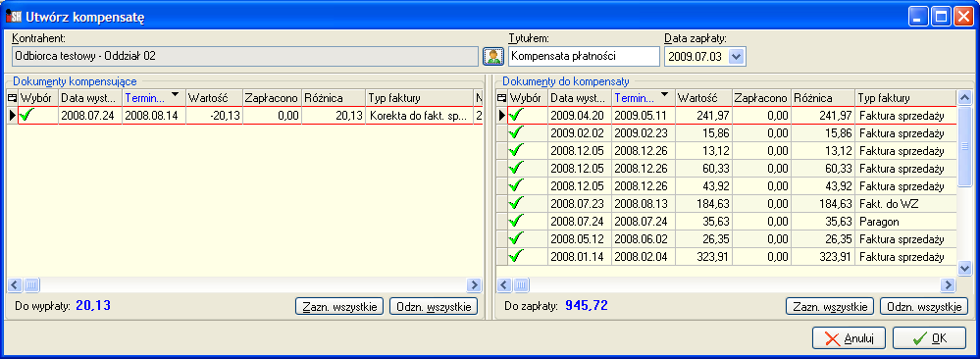Click grid options icon in Dokumenty kompensujące table
The width and height of the screenshot is (980, 359).
click(x=13, y=97)
